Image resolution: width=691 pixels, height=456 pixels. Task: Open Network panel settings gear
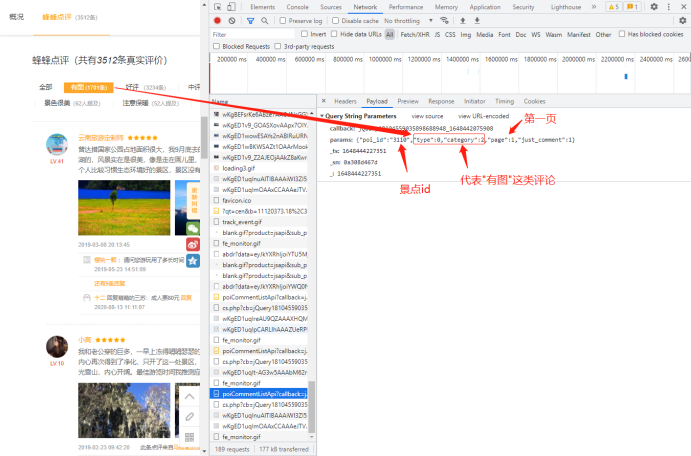coord(683,20)
